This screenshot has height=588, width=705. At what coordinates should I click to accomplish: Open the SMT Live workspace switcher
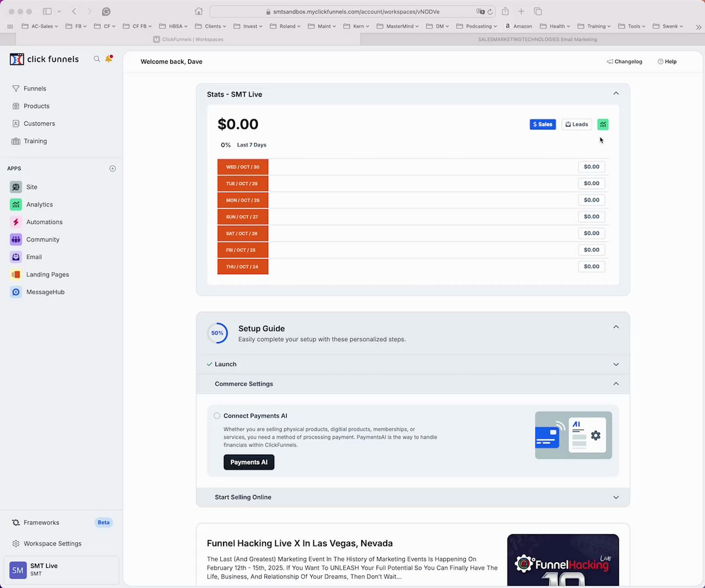pyautogui.click(x=61, y=570)
